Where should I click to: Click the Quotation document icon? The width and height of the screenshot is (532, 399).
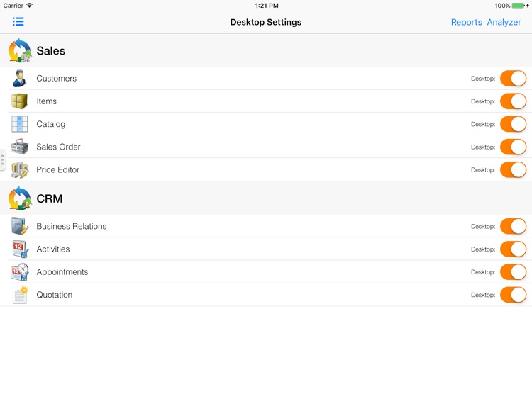20,295
